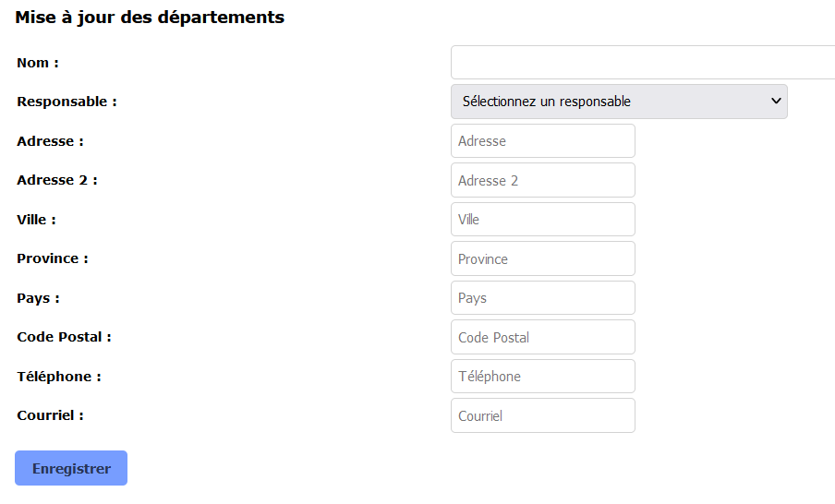Click the Province input field
Screen dimensions: 835x504
(x=543, y=258)
